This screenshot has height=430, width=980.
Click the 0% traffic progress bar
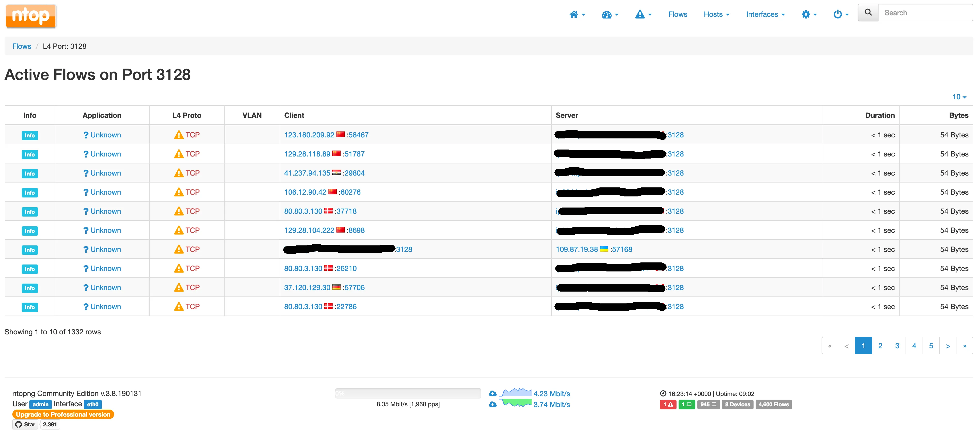tap(408, 393)
